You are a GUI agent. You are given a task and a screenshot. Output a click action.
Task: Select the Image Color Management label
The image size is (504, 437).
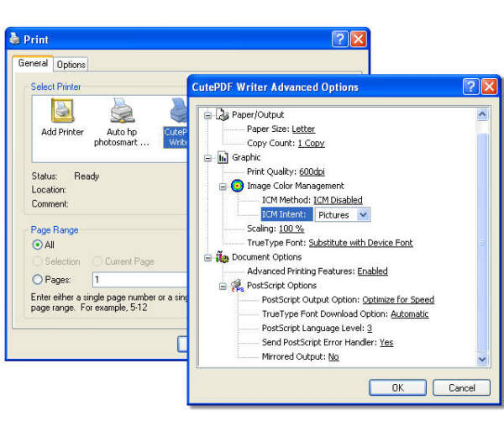tap(295, 186)
